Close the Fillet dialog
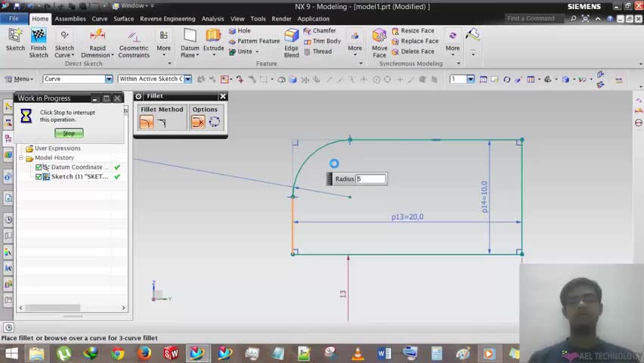The width and height of the screenshot is (644, 363). [223, 96]
